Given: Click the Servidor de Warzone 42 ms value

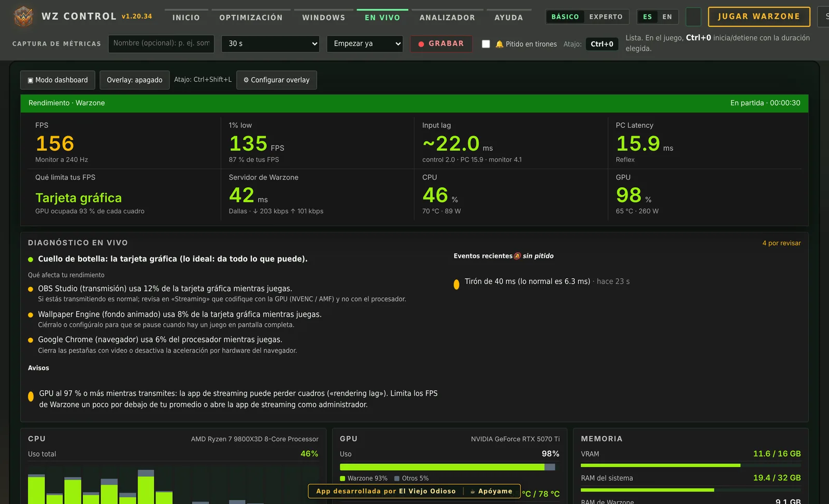Looking at the screenshot, I should (x=248, y=195).
